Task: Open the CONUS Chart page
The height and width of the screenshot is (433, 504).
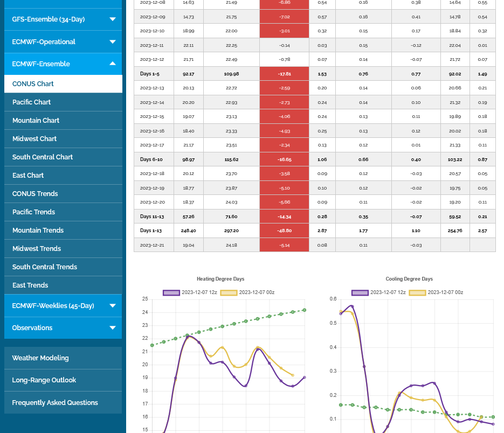Action: 33,84
